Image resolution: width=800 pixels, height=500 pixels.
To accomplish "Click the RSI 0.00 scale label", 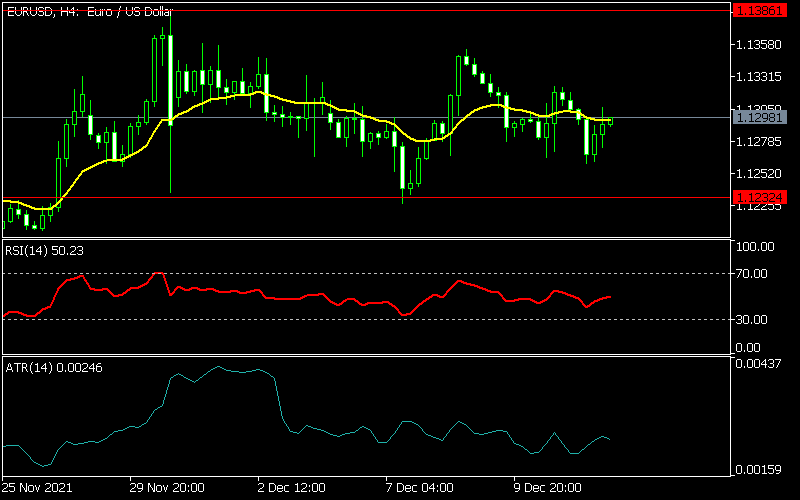I will 748,347.
